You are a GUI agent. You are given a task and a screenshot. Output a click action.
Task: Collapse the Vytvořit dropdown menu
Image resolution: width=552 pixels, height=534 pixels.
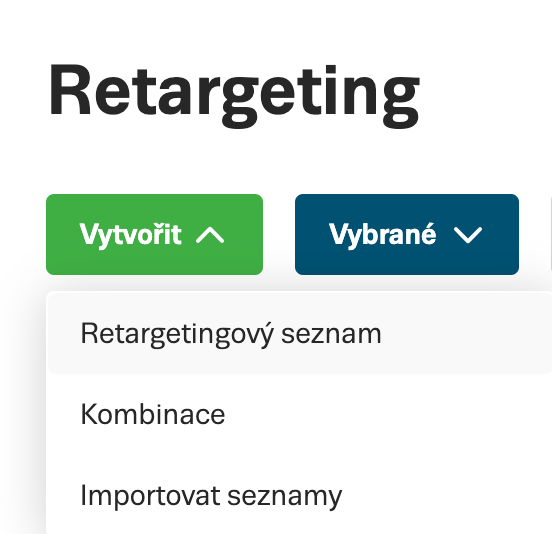155,234
